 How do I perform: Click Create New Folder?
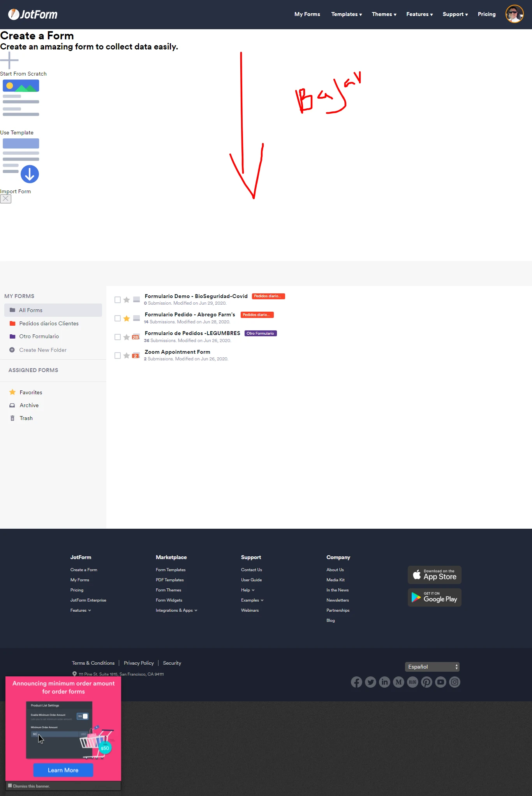tap(43, 350)
